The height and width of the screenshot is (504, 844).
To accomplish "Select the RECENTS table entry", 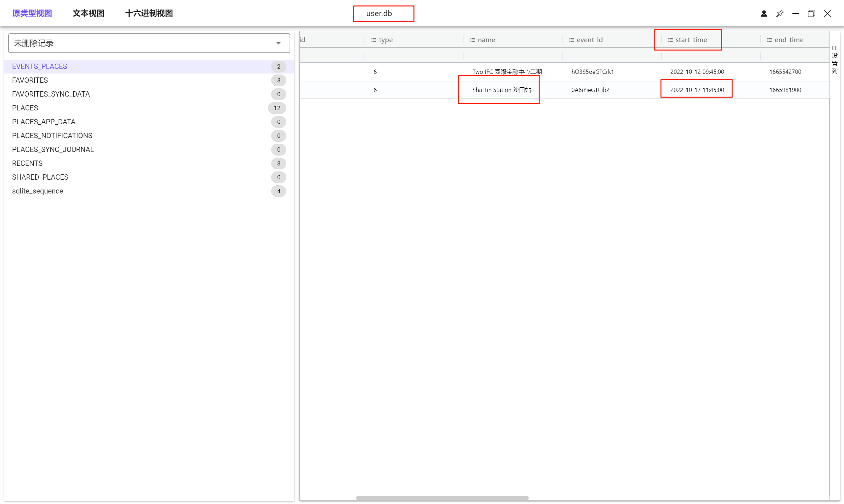I will pos(27,163).
